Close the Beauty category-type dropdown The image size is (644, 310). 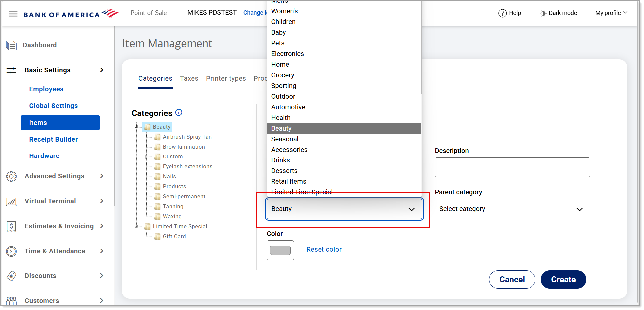(x=344, y=209)
